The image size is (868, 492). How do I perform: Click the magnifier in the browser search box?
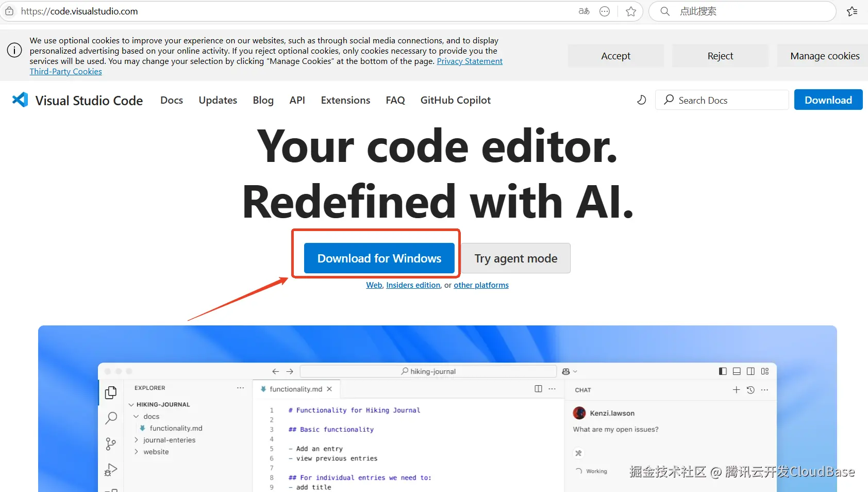point(665,11)
